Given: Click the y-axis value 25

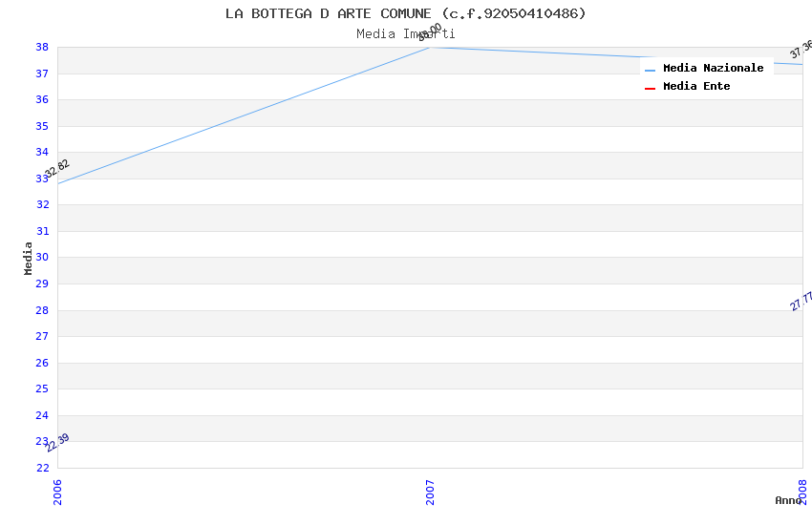Looking at the screenshot, I should (x=42, y=388).
